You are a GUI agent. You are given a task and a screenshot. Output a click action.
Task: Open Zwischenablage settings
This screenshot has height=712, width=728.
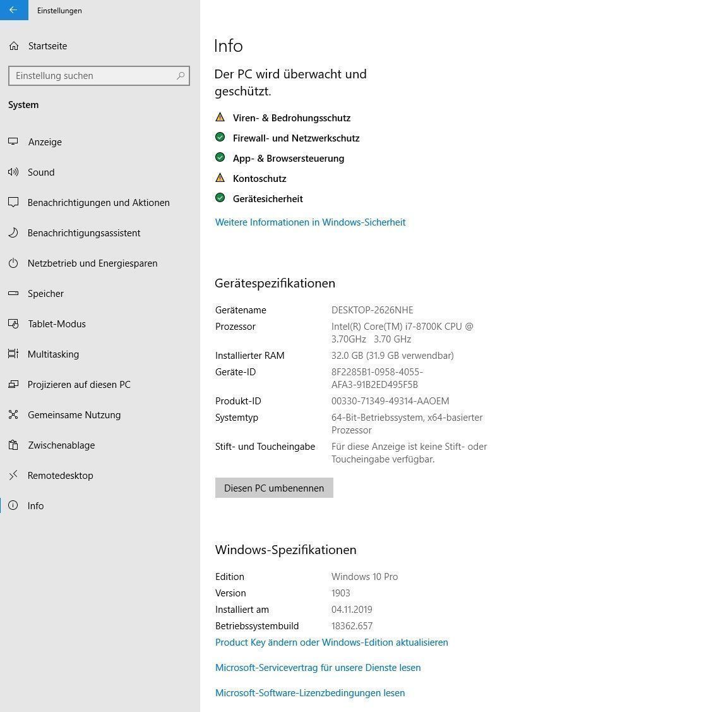[x=61, y=445]
